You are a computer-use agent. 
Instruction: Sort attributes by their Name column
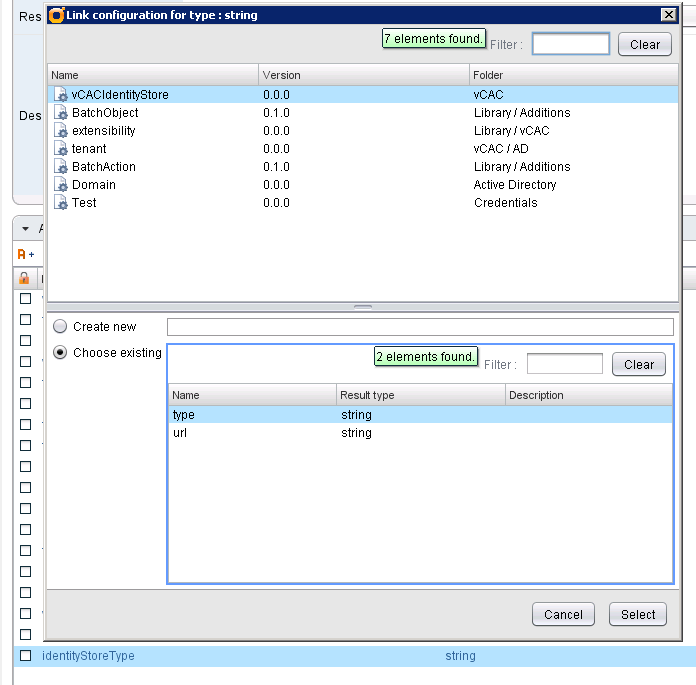click(x=252, y=395)
